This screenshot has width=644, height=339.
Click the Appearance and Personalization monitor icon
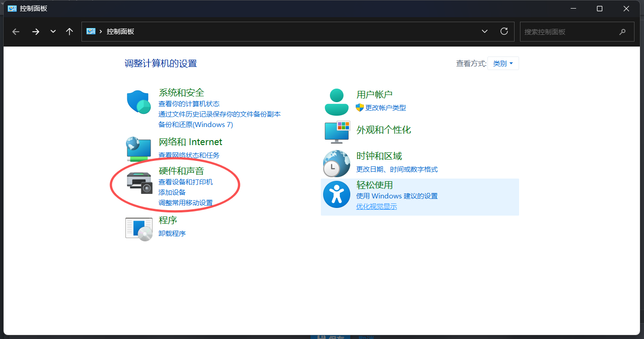(x=337, y=132)
